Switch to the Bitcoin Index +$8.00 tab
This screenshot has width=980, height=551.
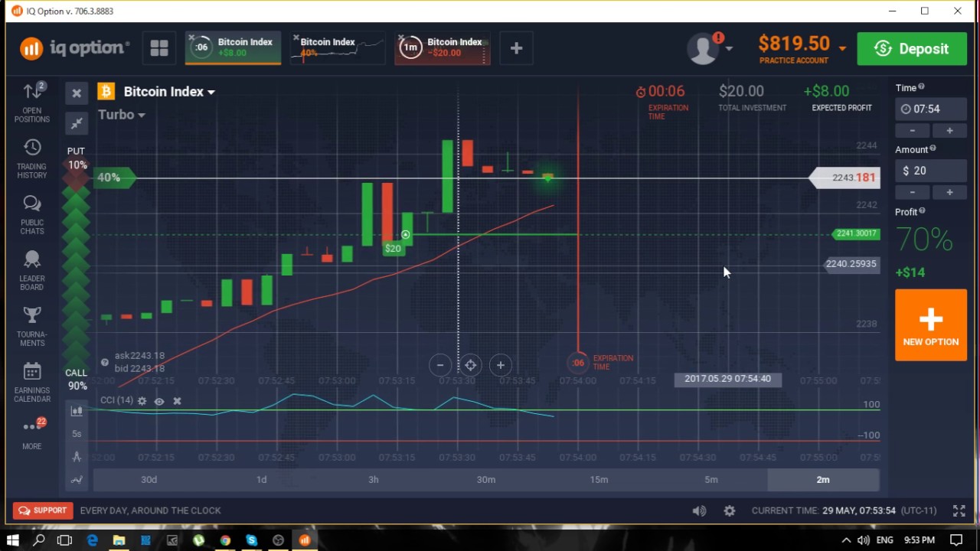point(234,48)
